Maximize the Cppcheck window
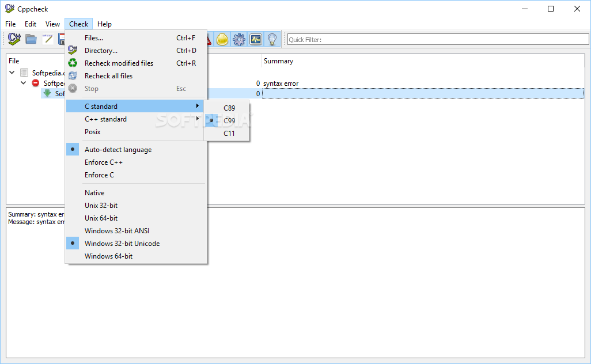Image resolution: width=591 pixels, height=364 pixels. point(551,9)
